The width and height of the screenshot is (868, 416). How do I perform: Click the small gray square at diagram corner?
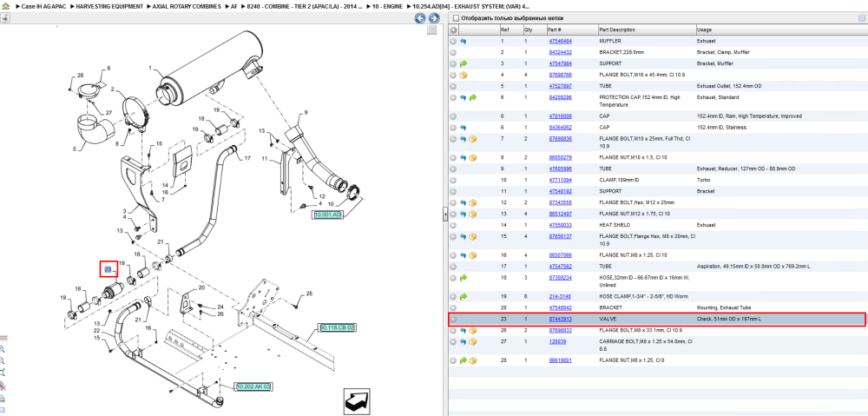coord(431,30)
